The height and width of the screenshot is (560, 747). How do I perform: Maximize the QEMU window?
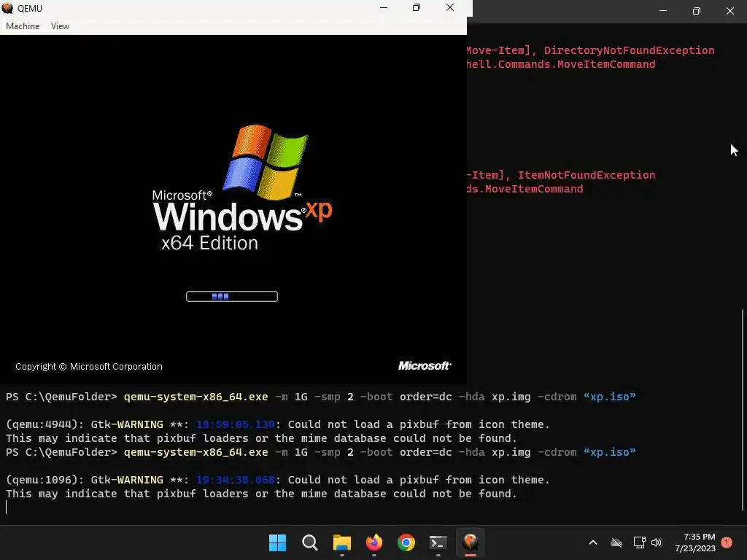[x=417, y=7]
